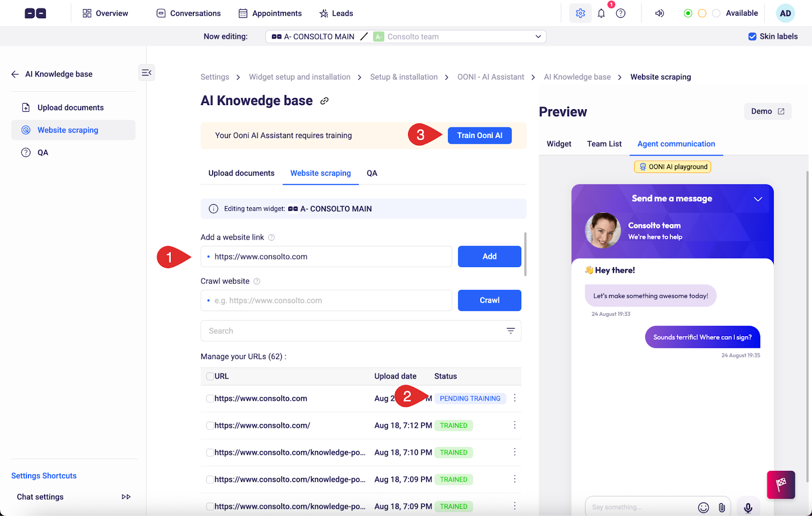Open Leads in top navigation

pyautogui.click(x=336, y=13)
